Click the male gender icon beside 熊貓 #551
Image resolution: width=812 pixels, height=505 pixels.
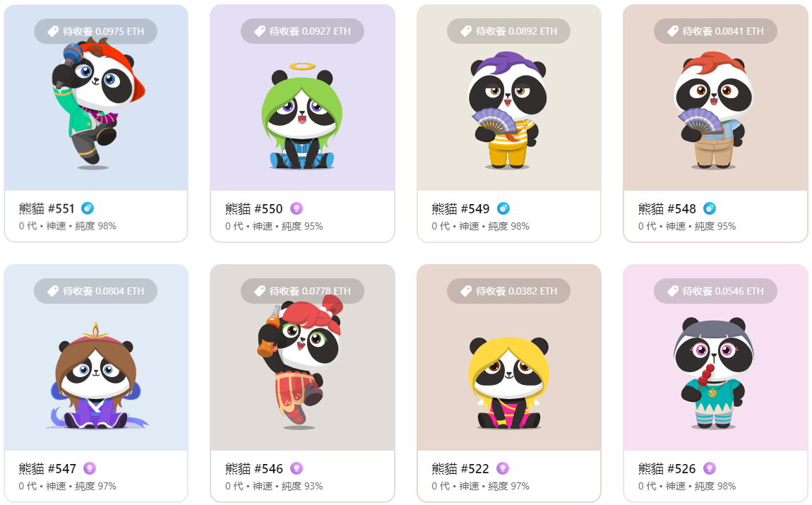pyautogui.click(x=88, y=208)
